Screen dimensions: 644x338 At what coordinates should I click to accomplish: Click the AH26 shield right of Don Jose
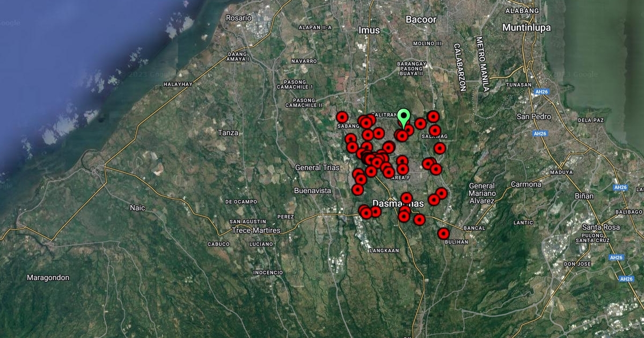(x=616, y=258)
